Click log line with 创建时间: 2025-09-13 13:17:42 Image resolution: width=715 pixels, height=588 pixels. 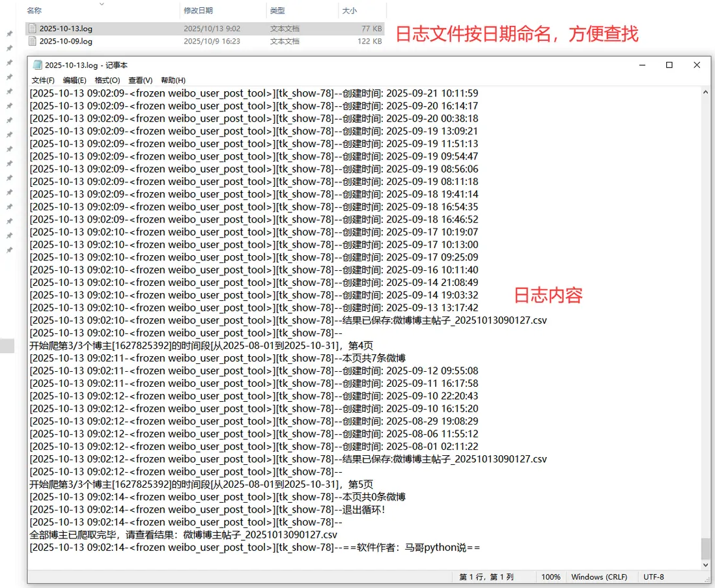(254, 307)
